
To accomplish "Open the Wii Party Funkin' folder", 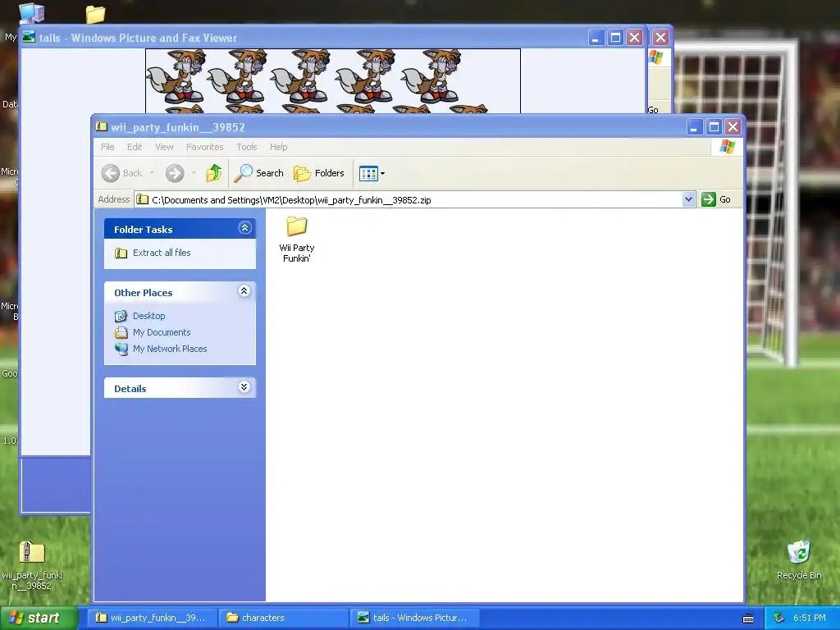I will pyautogui.click(x=296, y=239).
